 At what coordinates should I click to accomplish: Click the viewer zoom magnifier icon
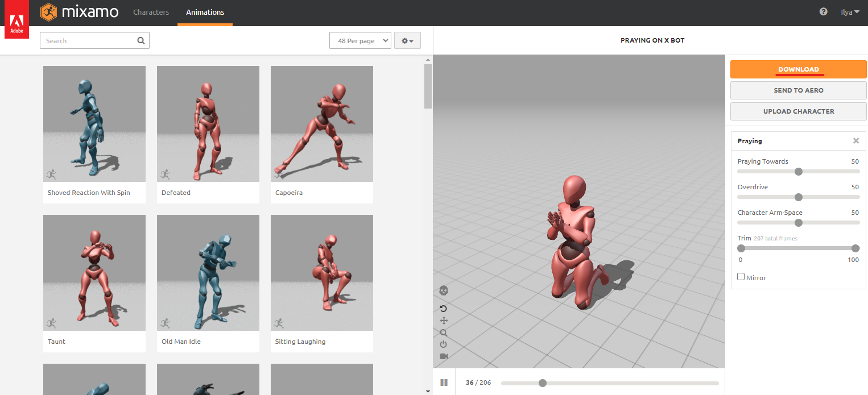[444, 332]
